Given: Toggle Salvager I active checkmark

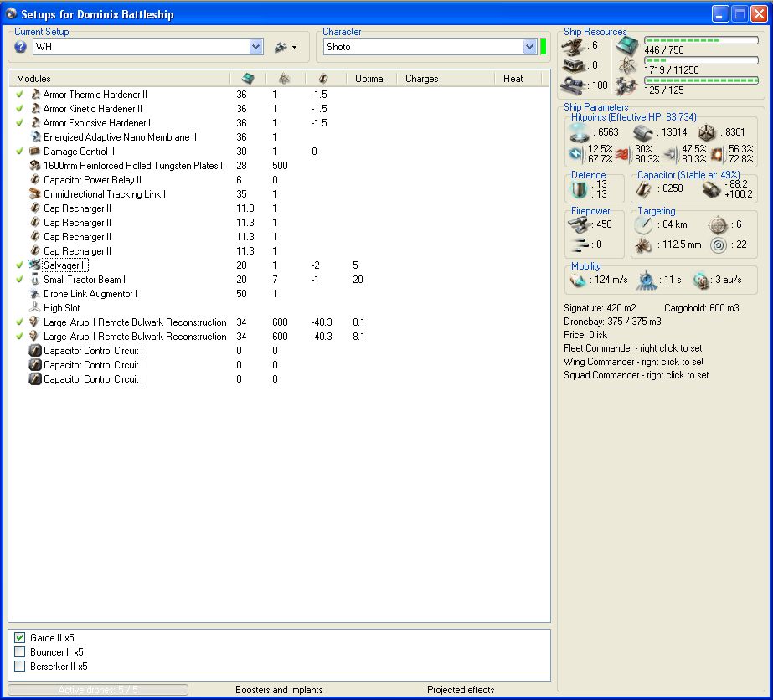Looking at the screenshot, I should pos(20,265).
